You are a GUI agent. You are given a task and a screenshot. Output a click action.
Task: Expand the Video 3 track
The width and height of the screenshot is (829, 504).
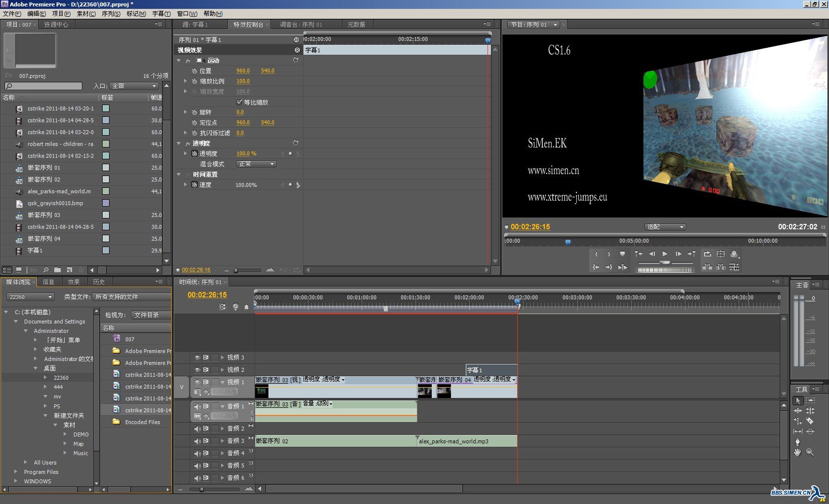tap(223, 358)
